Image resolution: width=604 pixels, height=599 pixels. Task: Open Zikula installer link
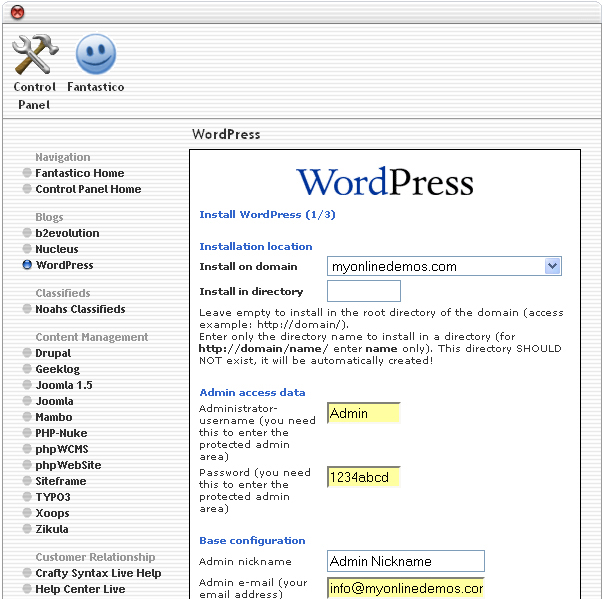(52, 529)
